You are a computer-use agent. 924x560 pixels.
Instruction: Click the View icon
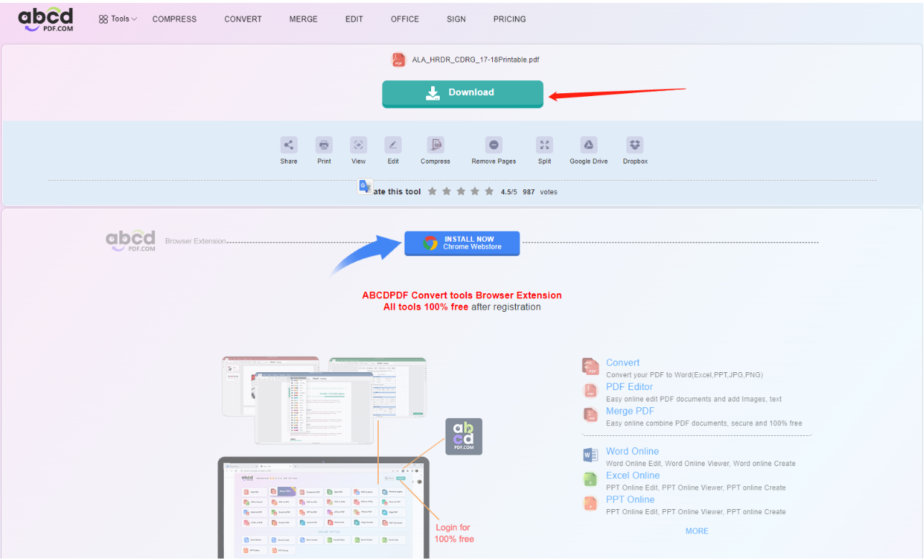[x=359, y=145]
